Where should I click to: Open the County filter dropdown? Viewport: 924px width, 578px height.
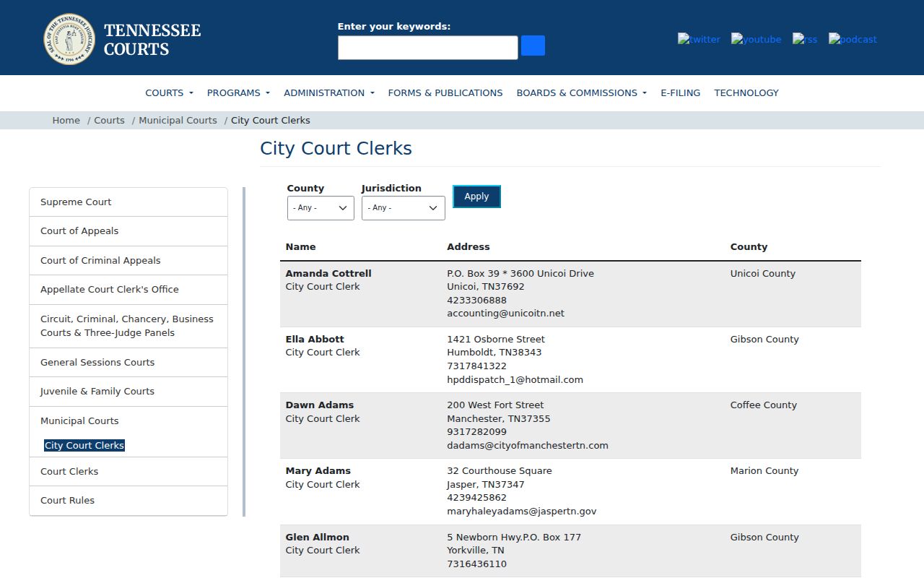(321, 208)
